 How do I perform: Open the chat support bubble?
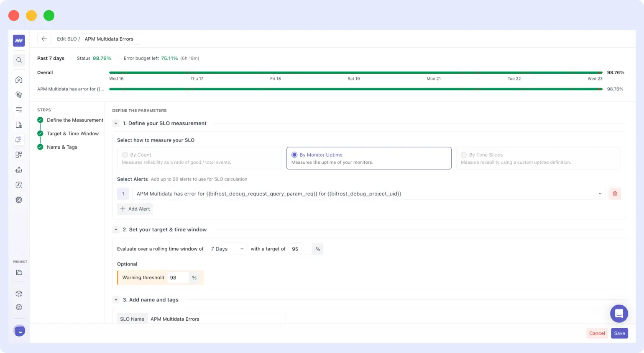pos(619,314)
